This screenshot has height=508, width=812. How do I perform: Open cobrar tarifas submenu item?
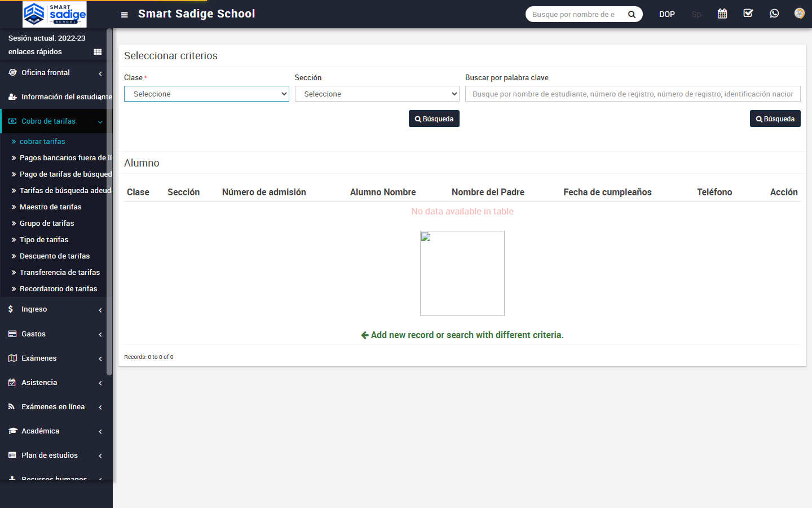42,141
